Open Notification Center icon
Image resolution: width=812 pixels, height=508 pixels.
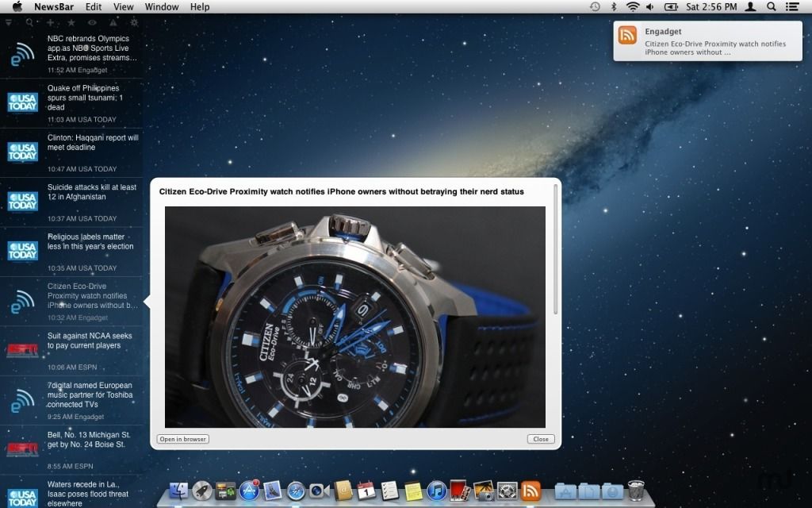point(792,6)
